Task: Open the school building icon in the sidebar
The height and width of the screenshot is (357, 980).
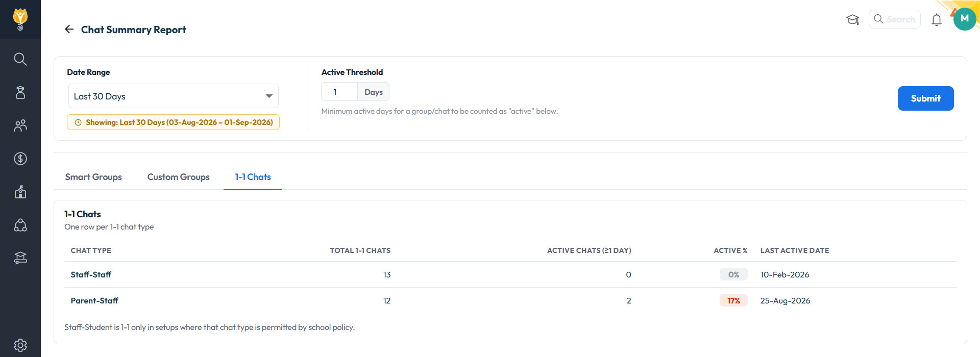Action: click(20, 192)
